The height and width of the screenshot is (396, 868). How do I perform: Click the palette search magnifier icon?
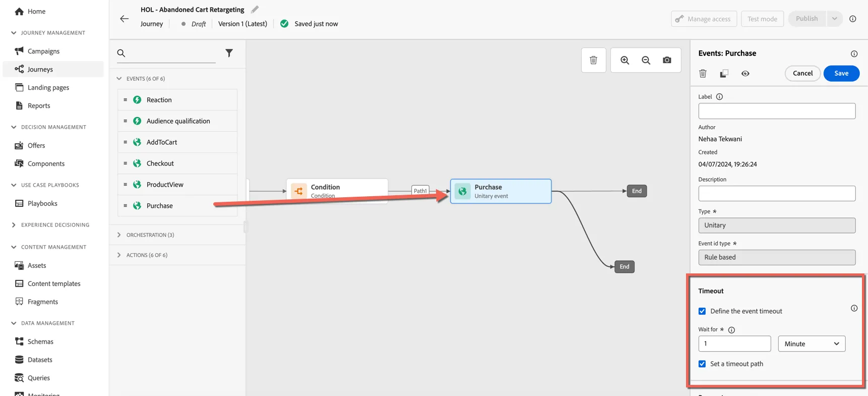click(121, 53)
